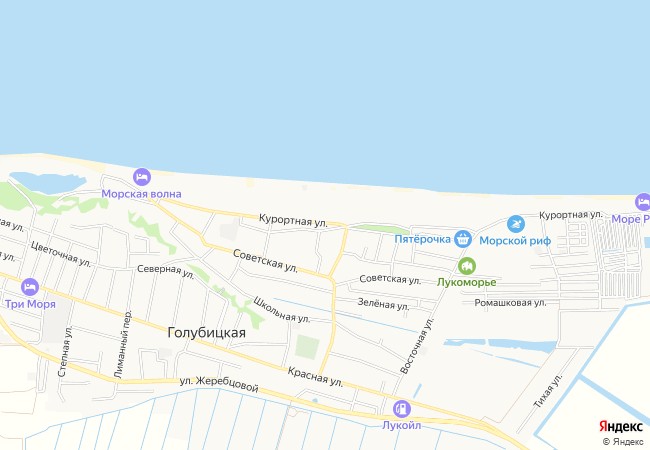This screenshot has width=650, height=450.
Task: Click the Пятёрочка store name label
Action: (422, 239)
